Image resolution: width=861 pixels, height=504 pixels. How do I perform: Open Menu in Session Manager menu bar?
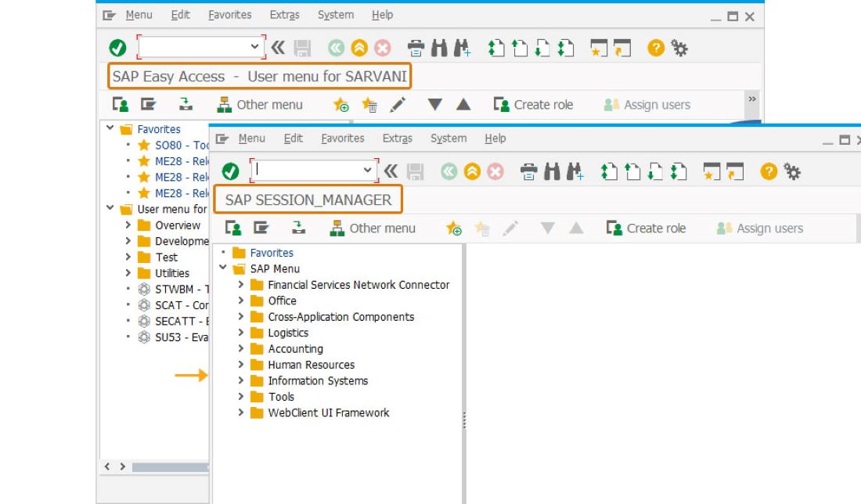point(251,139)
